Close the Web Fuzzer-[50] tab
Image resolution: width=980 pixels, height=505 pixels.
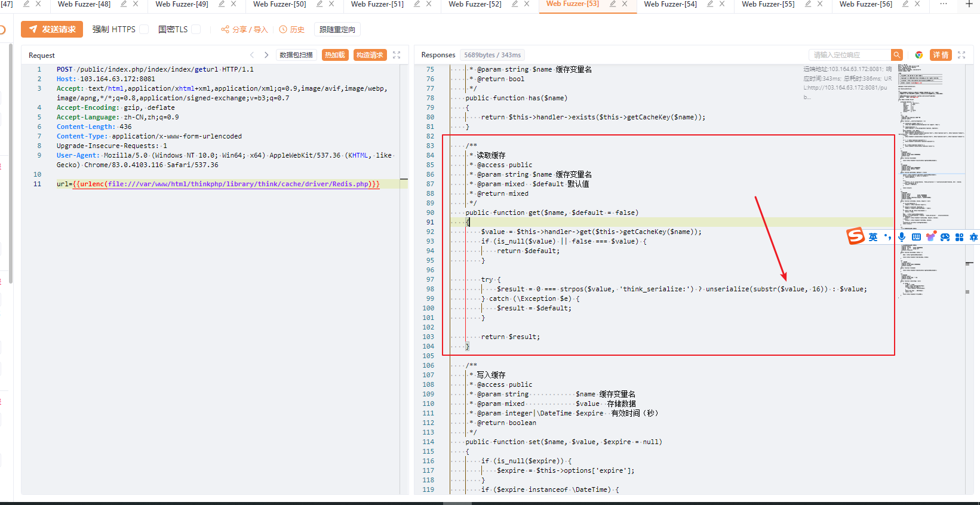331,4
